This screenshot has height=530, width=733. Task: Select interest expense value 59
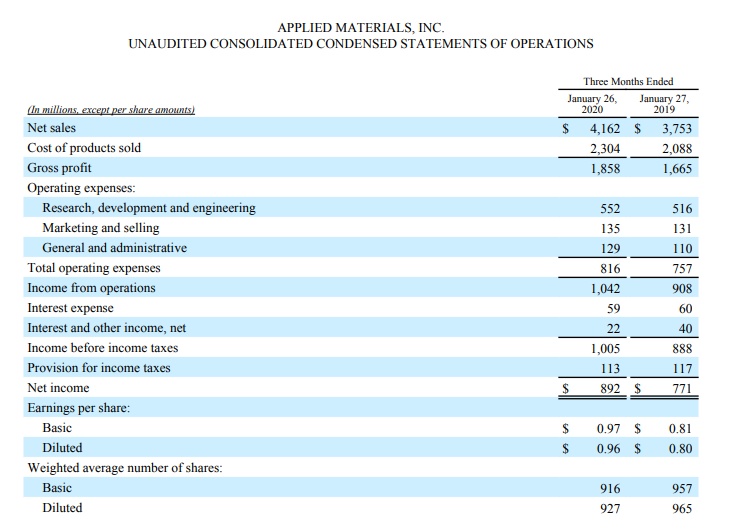point(613,308)
